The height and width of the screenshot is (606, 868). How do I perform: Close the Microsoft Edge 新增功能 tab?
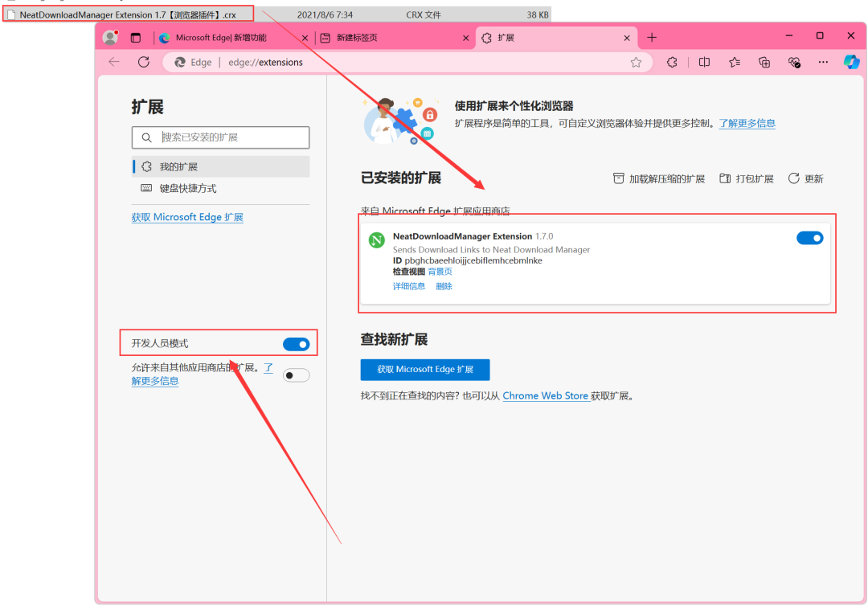click(305, 39)
